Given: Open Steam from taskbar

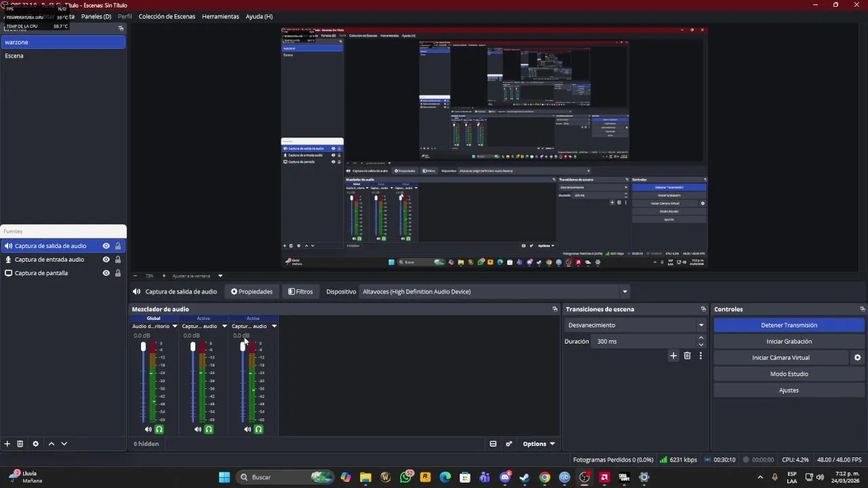Looking at the screenshot, I should point(524,477).
